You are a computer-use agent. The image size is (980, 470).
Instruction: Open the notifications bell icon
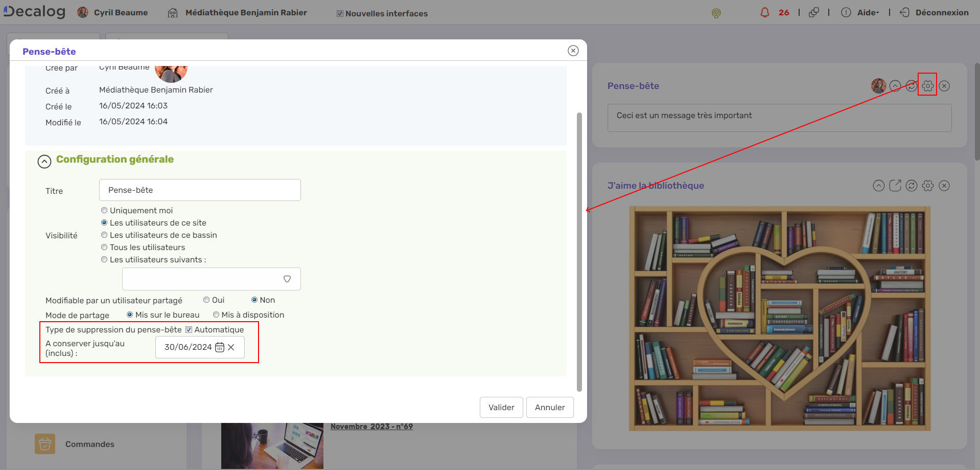[x=764, y=13]
